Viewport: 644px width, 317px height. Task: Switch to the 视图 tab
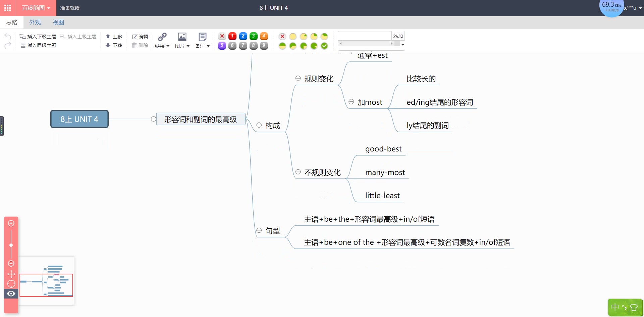point(58,22)
